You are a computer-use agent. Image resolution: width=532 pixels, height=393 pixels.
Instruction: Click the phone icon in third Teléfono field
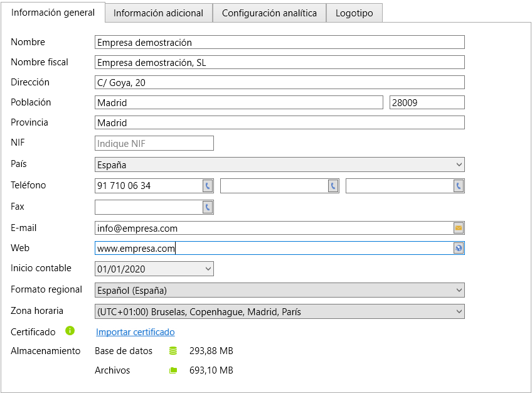[459, 186]
